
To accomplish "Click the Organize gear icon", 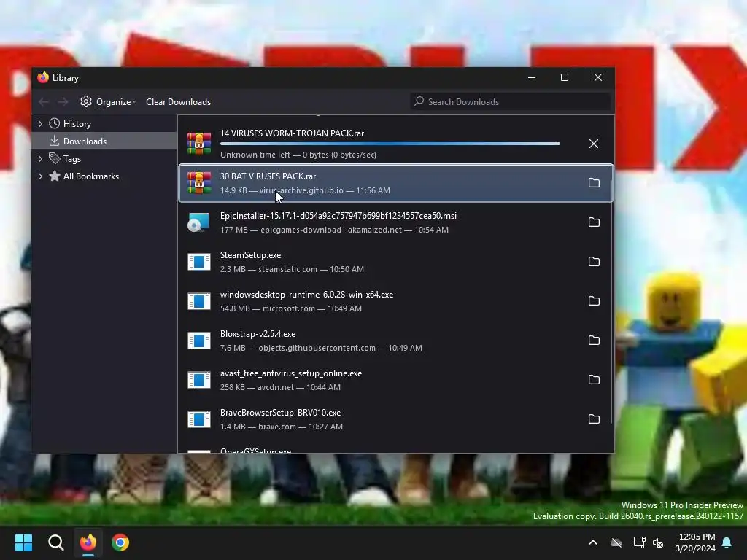I will 86,101.
